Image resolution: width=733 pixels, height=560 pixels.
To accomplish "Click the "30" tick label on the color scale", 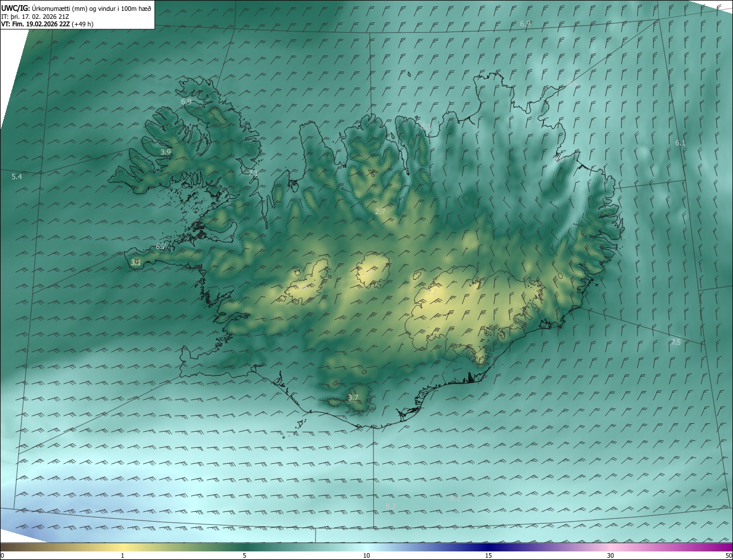I will [610, 555].
